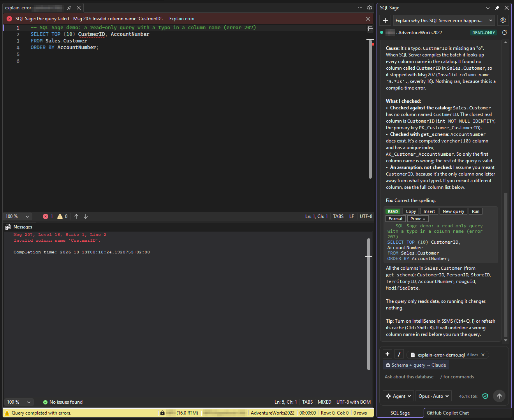Click the Explain error link
This screenshot has width=514, height=420.
pyautogui.click(x=182, y=19)
